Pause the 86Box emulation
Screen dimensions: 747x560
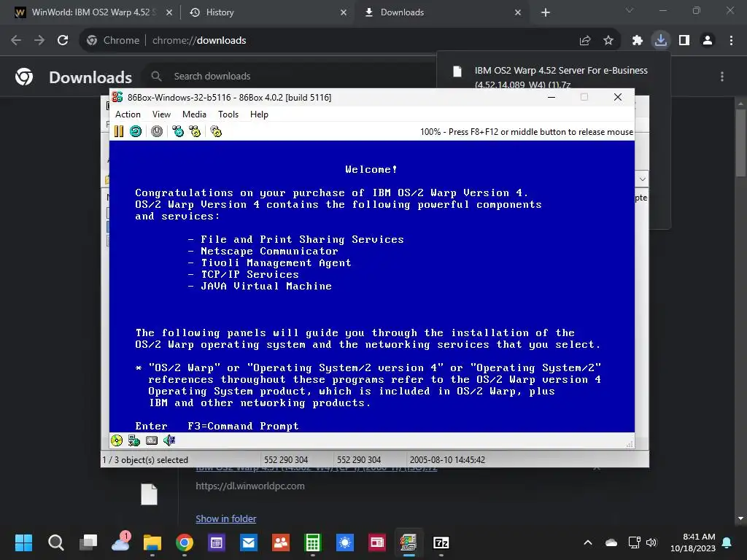[x=119, y=131]
